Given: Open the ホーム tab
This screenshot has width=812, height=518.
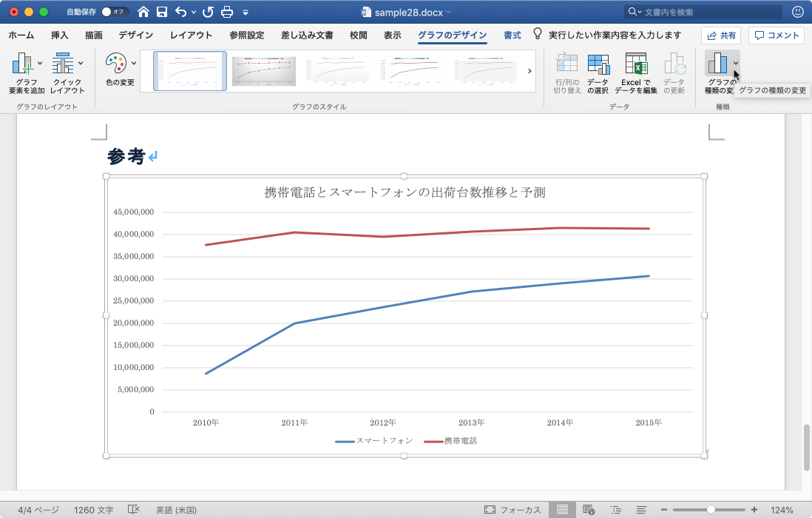Looking at the screenshot, I should pyautogui.click(x=21, y=36).
